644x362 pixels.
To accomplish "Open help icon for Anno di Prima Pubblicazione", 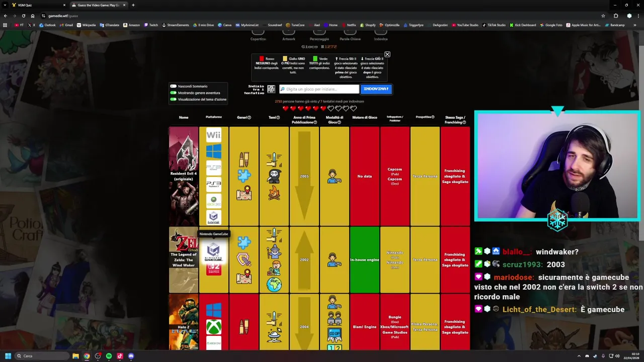I will [x=315, y=122].
